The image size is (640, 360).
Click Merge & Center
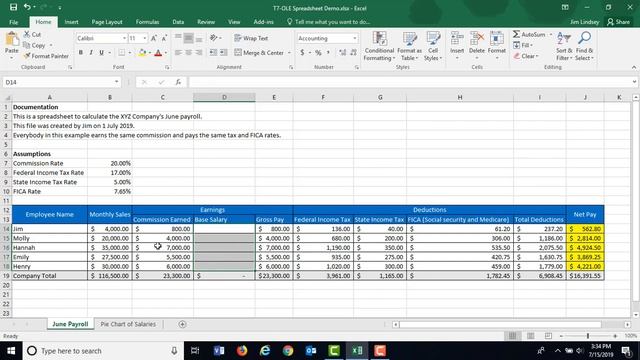pos(259,53)
